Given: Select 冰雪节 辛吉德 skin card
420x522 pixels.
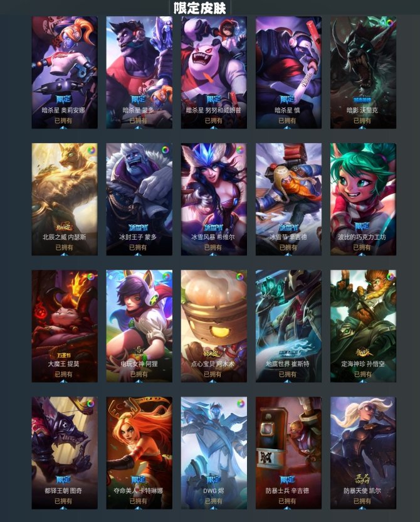Looking at the screenshot, I should (x=288, y=199).
